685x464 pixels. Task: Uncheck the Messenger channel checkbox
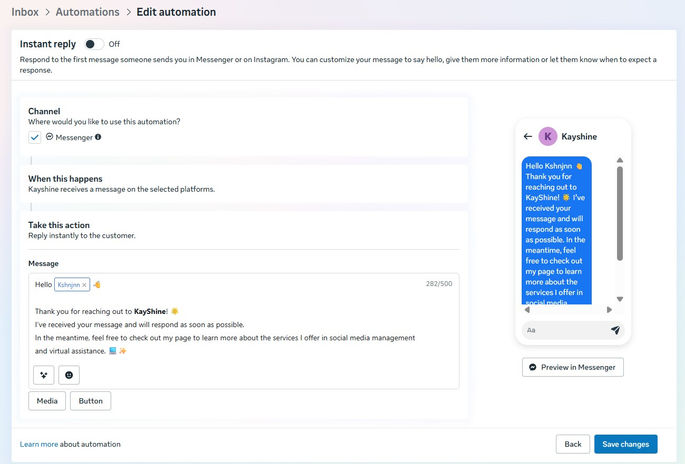click(35, 137)
